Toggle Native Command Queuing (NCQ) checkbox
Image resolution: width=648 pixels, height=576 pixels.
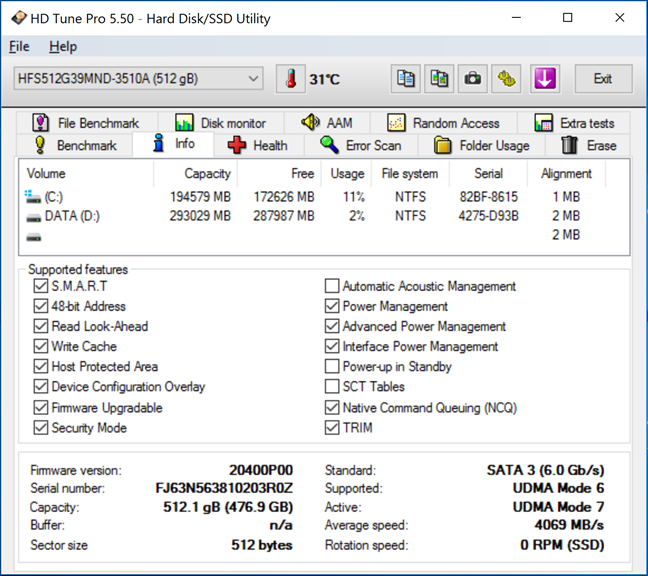(x=332, y=407)
